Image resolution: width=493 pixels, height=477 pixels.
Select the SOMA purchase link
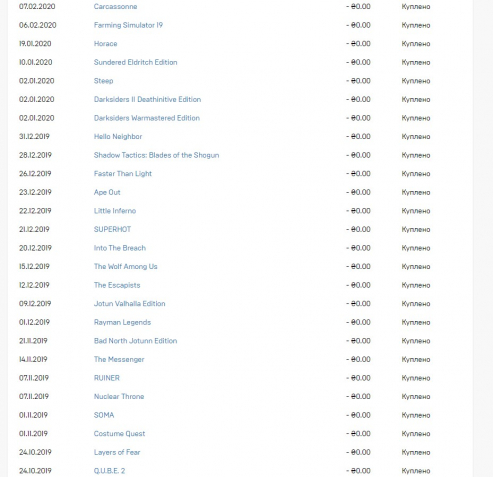pyautogui.click(x=104, y=415)
